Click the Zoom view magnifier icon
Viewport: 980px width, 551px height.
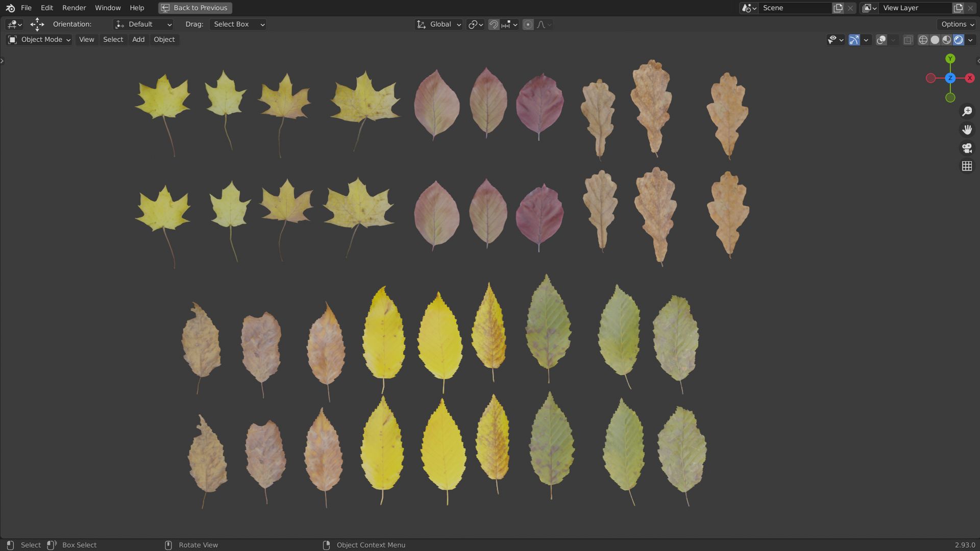(x=967, y=111)
